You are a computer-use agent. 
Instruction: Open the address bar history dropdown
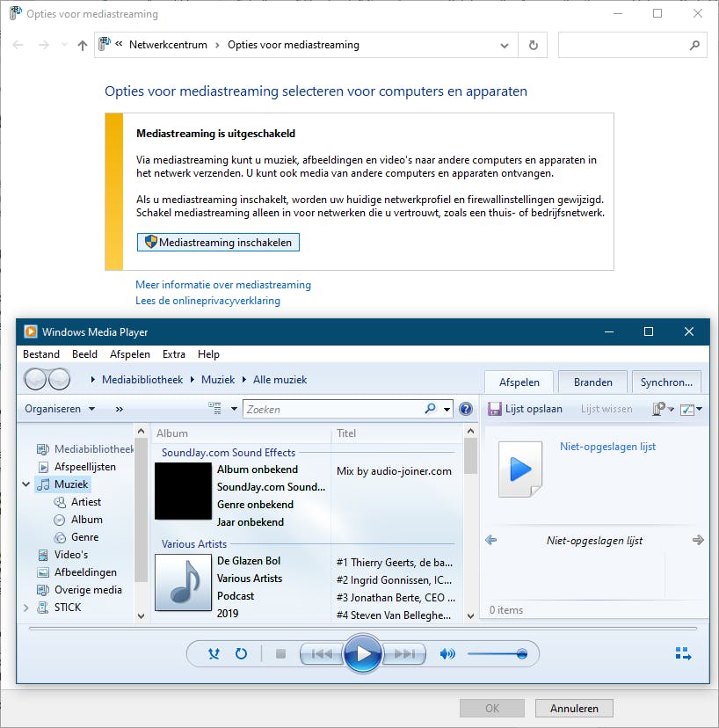[x=504, y=46]
